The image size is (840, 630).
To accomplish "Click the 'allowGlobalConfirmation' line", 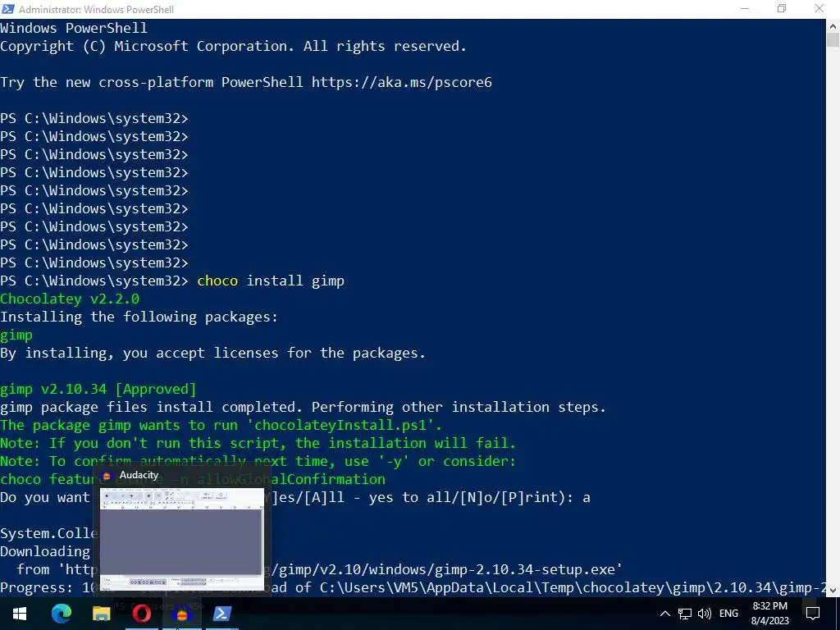I will point(193,479).
